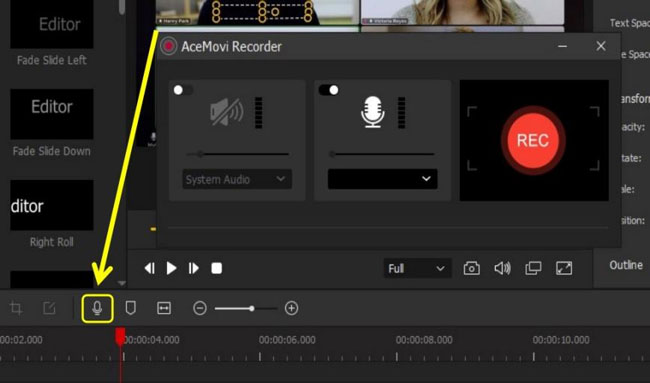
Task: Minimize the AceMovi Recorder window
Action: (563, 46)
